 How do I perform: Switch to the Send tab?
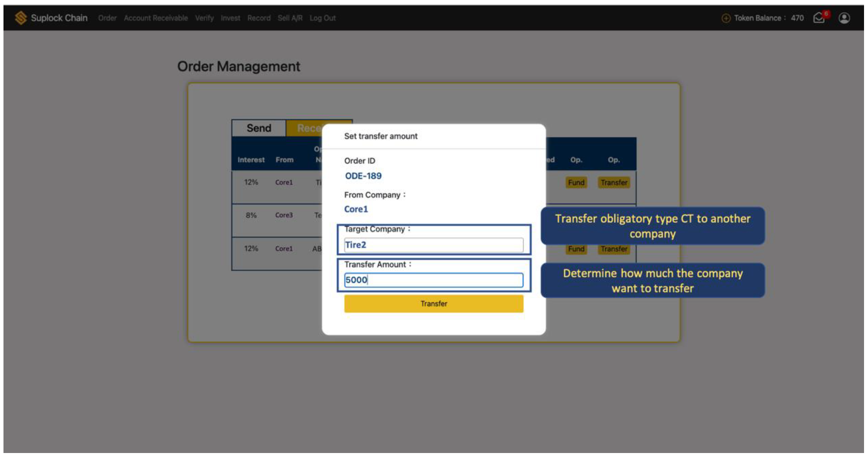click(259, 128)
